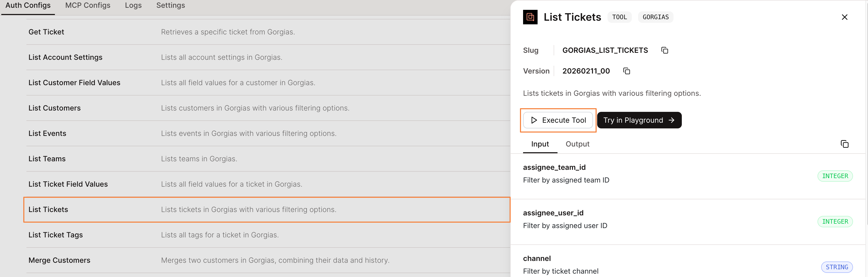
Task: Select the Merge Customers tool
Action: pos(59,260)
